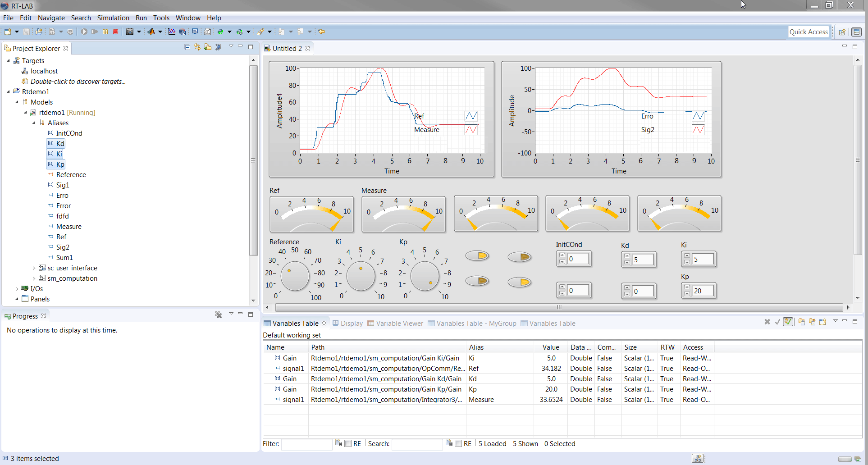This screenshot has width=868, height=465.
Task: Click the first folder-clipboard icon in Variables Table toolbar
Action: [801, 322]
